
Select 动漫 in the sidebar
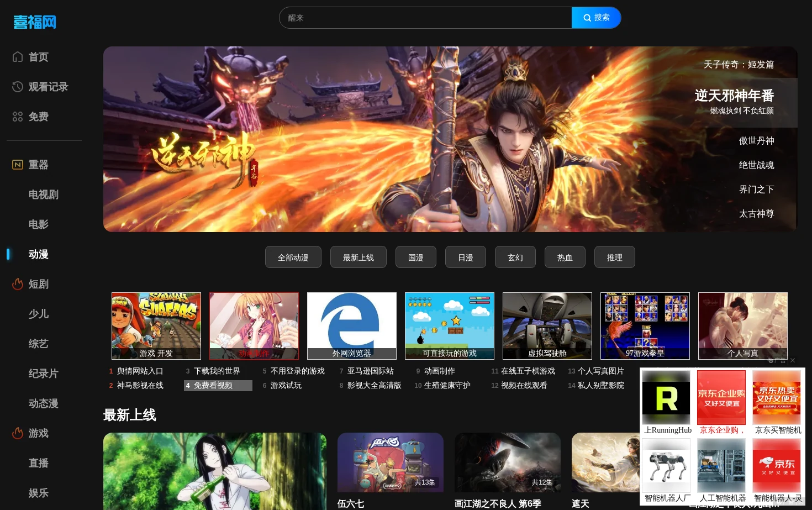[x=39, y=254]
